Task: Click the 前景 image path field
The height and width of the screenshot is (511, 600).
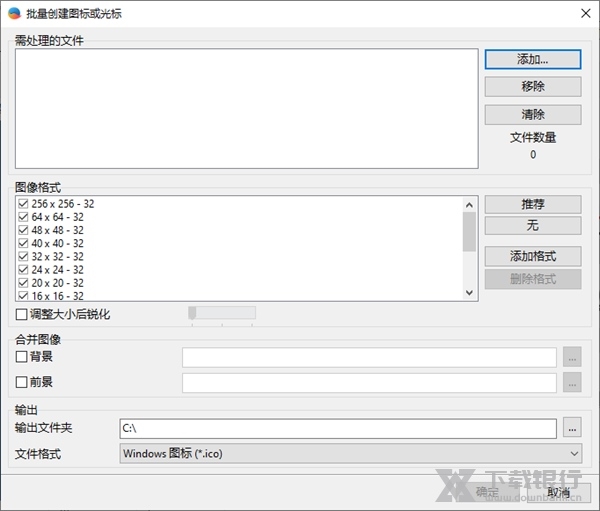Action: pyautogui.click(x=369, y=383)
